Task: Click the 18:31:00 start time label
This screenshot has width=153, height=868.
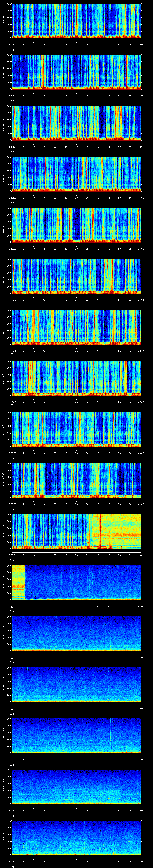Action: [12, 147]
